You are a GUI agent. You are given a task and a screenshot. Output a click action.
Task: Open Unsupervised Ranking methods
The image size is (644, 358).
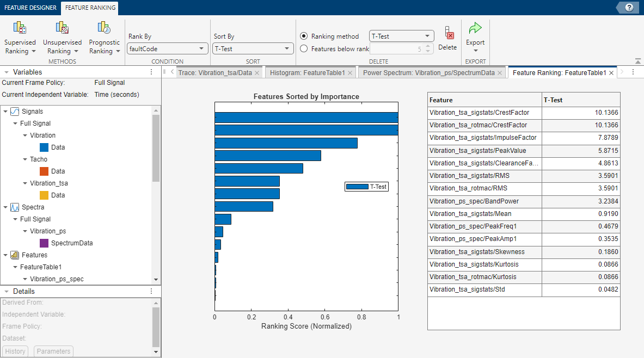tap(62, 38)
